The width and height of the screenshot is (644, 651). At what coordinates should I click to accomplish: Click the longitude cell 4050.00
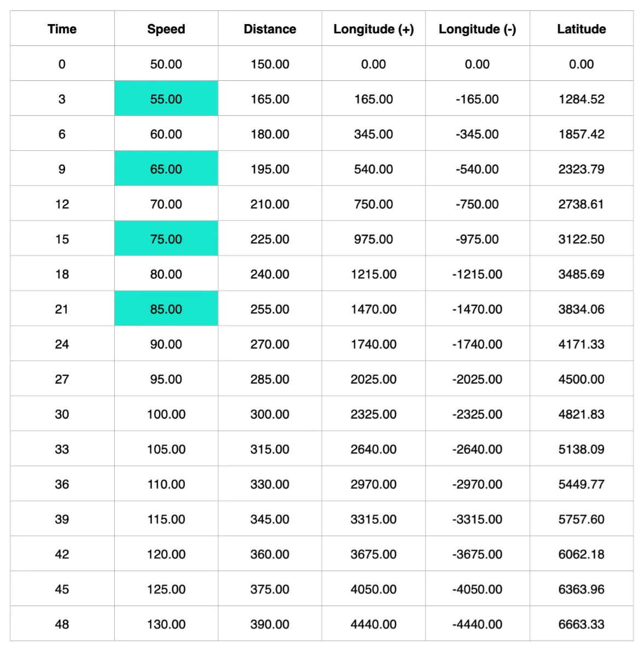click(373, 589)
